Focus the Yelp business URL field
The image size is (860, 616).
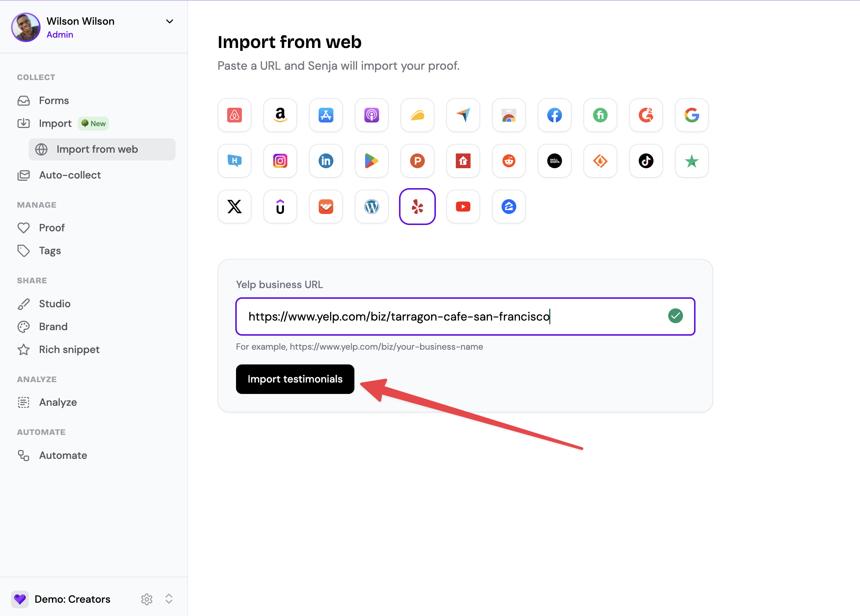[x=465, y=316]
